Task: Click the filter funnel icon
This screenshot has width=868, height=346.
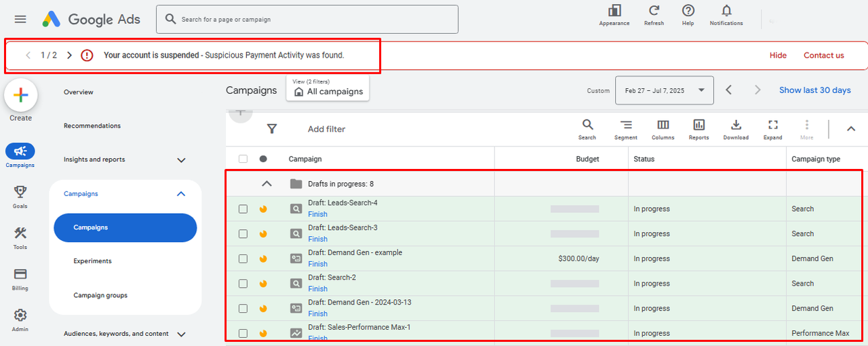Action: pyautogui.click(x=272, y=129)
